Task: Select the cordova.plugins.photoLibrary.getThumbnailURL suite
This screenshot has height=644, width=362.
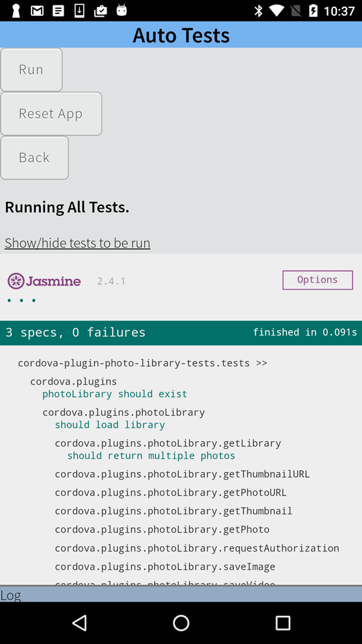Action: click(182, 474)
